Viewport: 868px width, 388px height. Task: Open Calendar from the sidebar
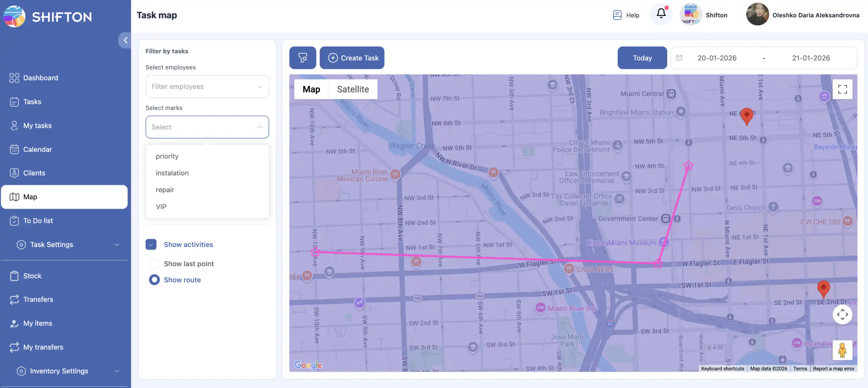(37, 149)
